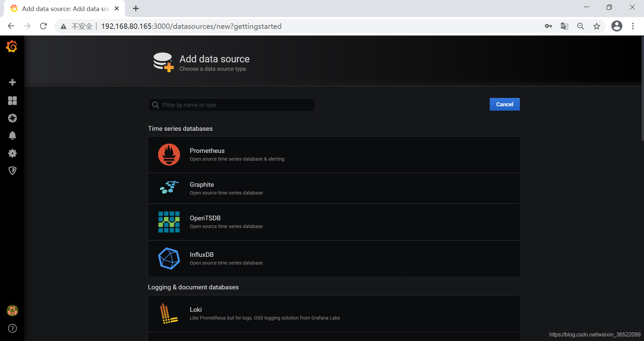This screenshot has width=644, height=341.
Task: Click "Choose a data source type" subtitle
Action: pos(213,69)
